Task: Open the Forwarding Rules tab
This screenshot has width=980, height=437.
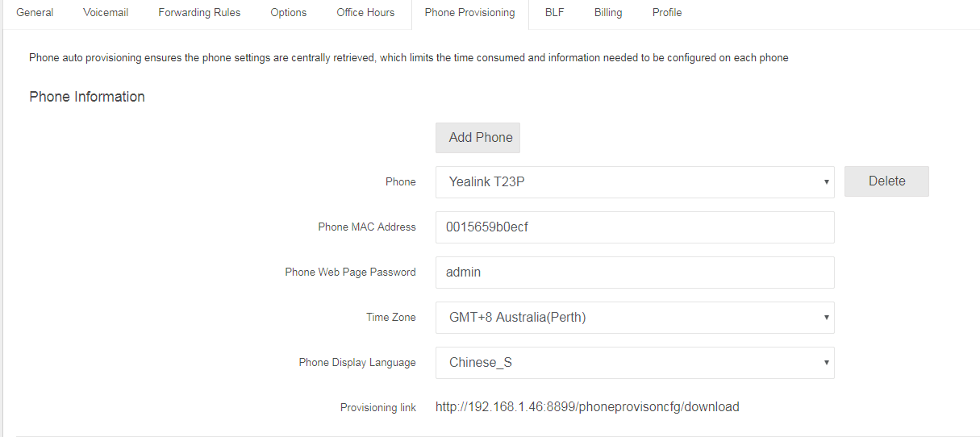Action: coord(199,13)
